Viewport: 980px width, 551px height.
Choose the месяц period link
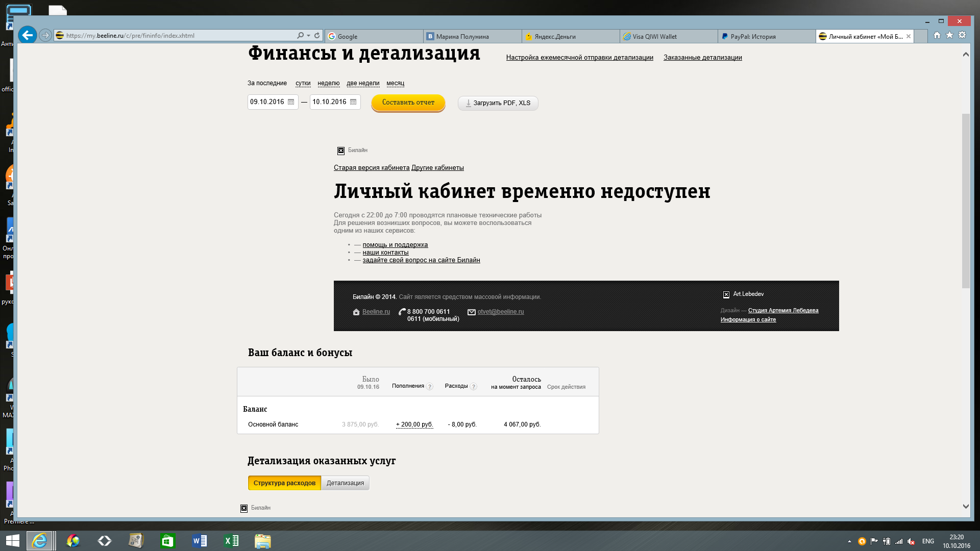point(395,83)
